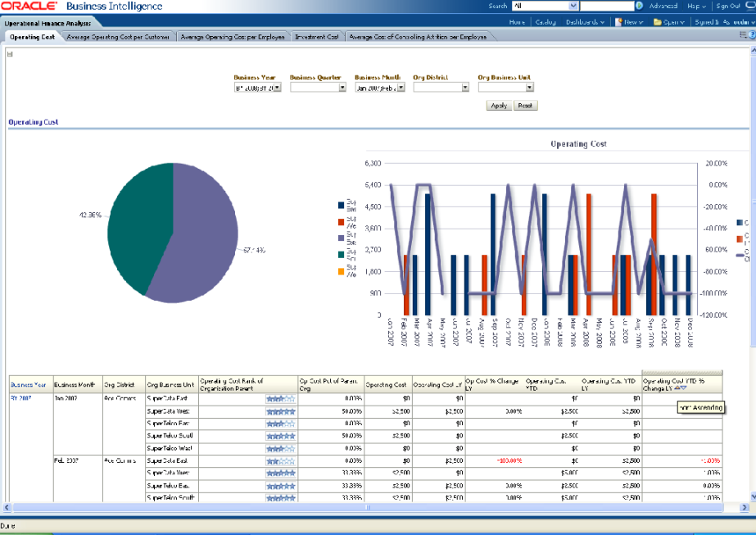Screen dimensions: 756x535
Task: Click the Oracle logo
Action: (29, 6)
